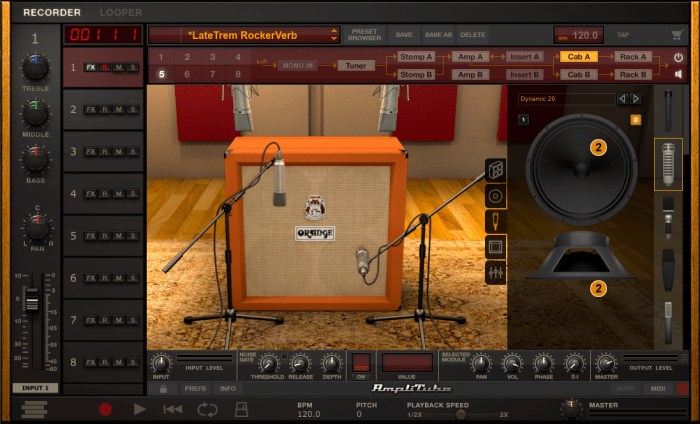Click the track volume fader handle

coord(32,299)
